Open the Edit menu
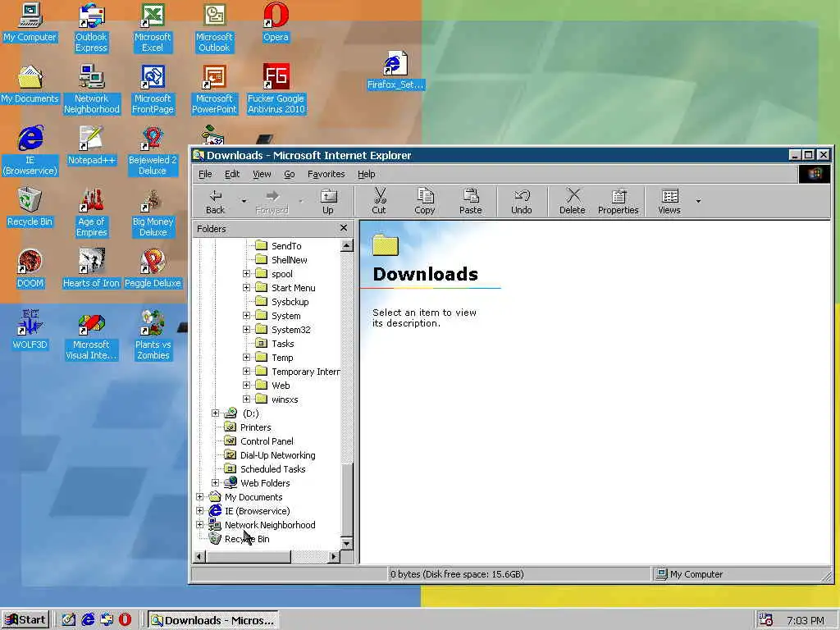The height and width of the screenshot is (630, 840). click(232, 174)
